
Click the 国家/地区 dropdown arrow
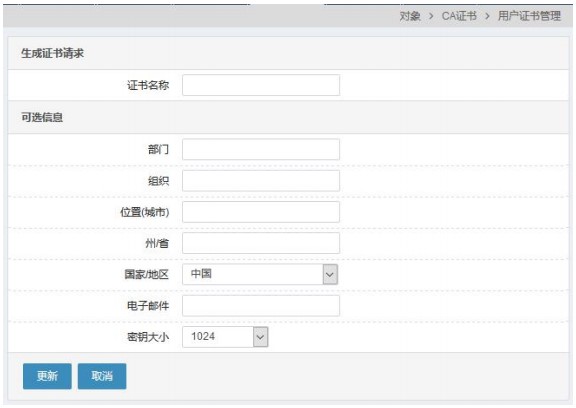coord(330,274)
